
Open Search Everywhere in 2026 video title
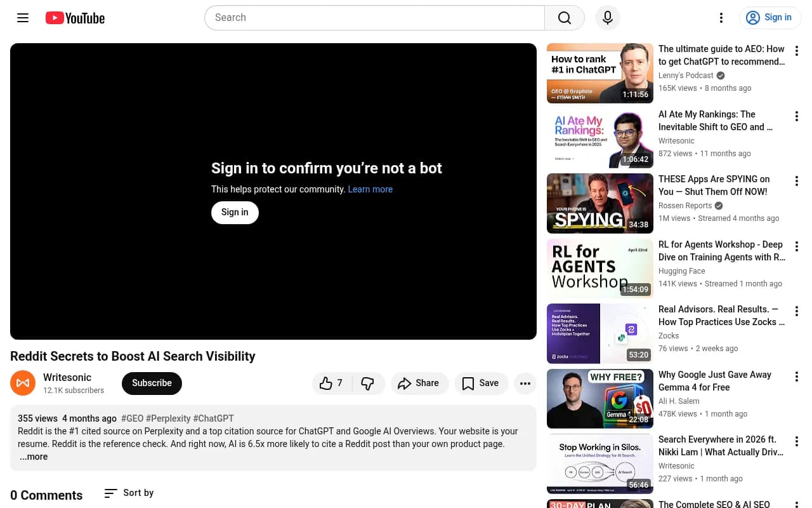[x=721, y=446]
